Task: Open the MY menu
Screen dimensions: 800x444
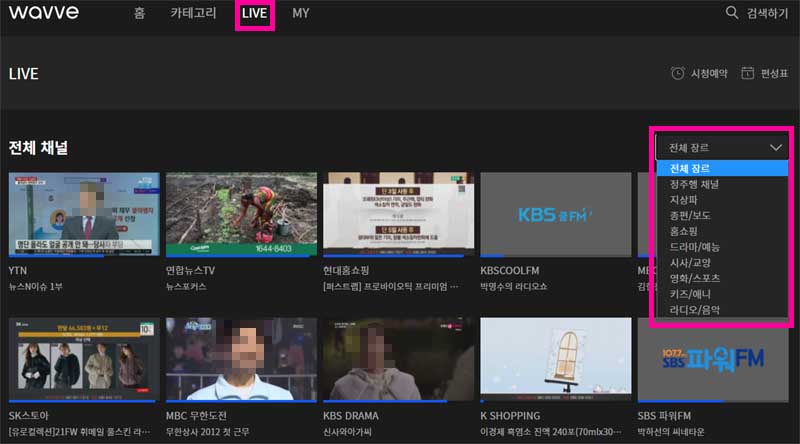Action: tap(301, 13)
